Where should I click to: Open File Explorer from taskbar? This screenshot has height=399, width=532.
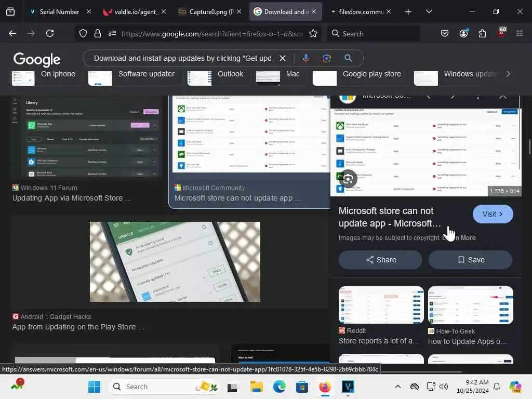[257, 387]
